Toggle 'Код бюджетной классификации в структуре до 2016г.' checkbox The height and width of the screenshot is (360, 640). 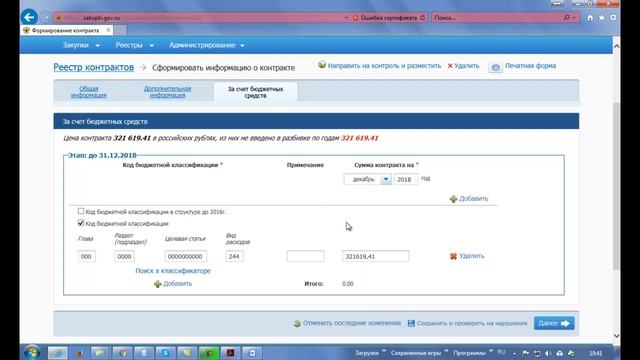81,211
